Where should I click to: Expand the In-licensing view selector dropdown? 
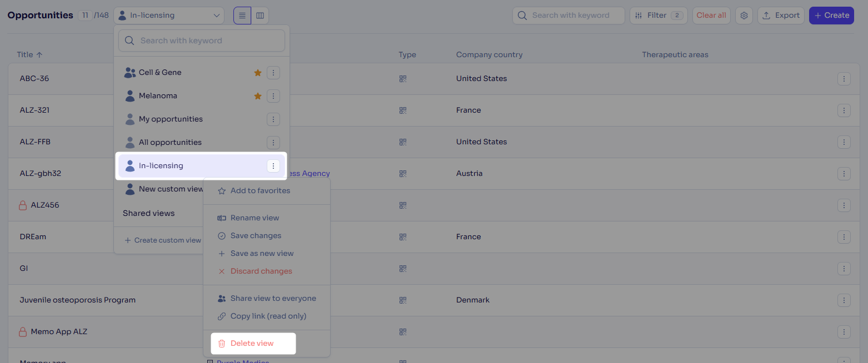(x=169, y=16)
